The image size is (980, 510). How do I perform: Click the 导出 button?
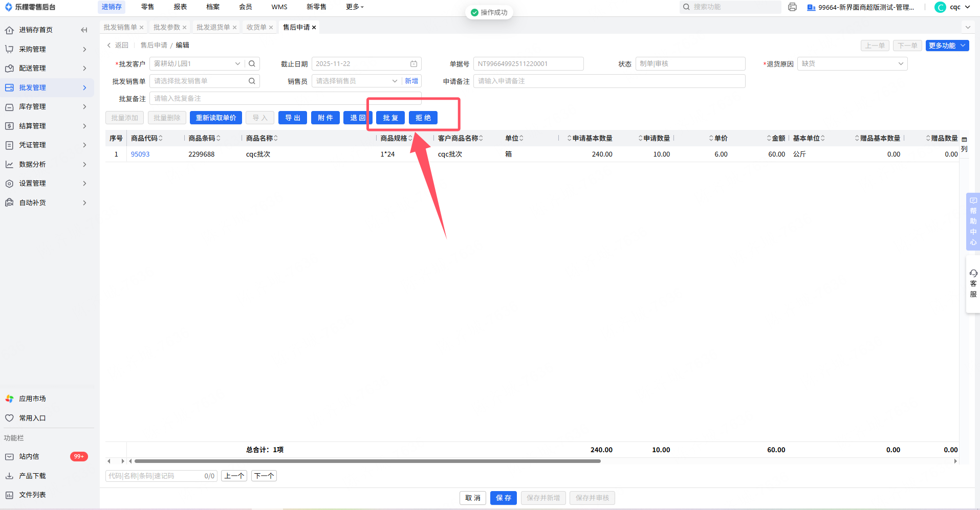click(293, 118)
